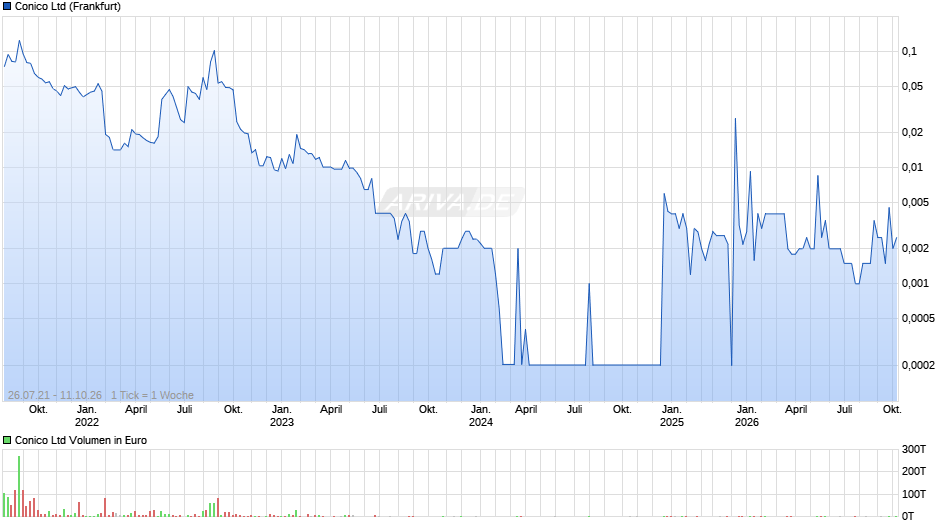Click the 'Conico Ltd Volumen in Euro' label
Screen dimensions: 940x526
click(81, 440)
